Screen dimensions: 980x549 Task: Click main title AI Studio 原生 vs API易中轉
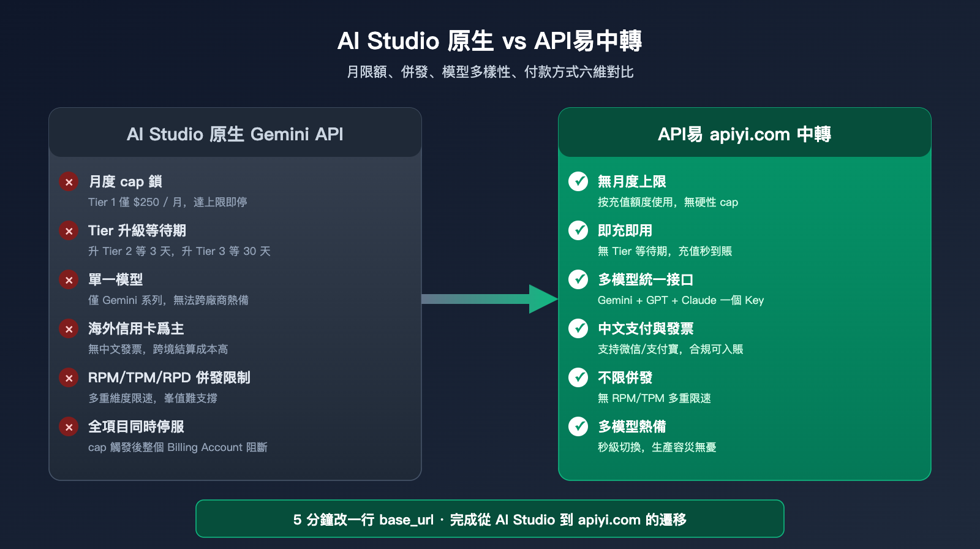coord(490,41)
